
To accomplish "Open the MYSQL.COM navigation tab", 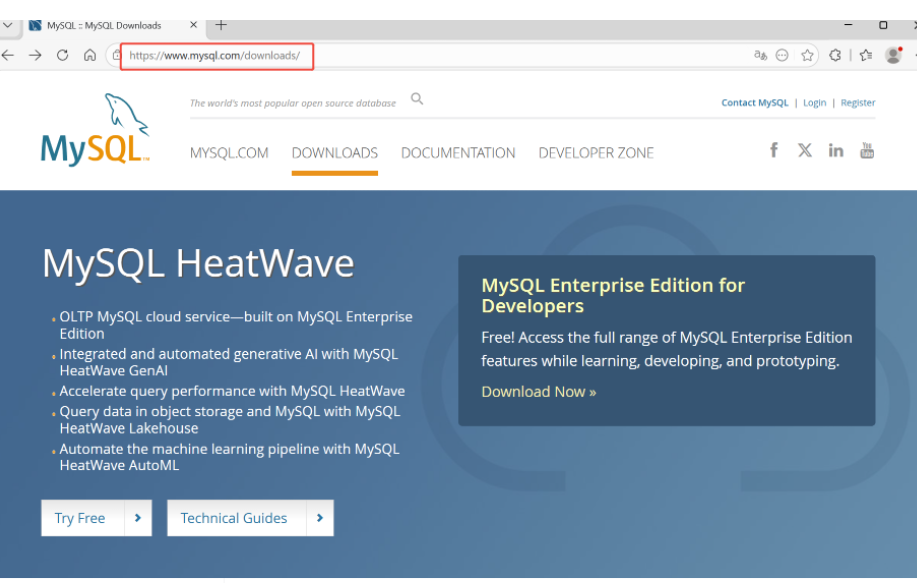I will [x=229, y=153].
